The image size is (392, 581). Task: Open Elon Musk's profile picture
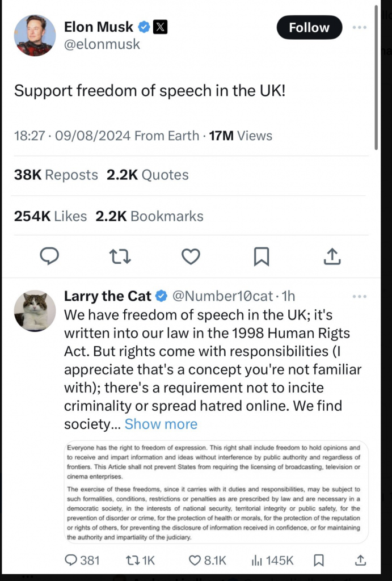pyautogui.click(x=35, y=35)
